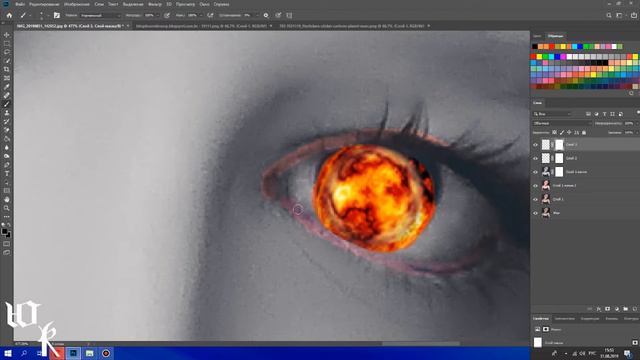Open the foreground color picker
640x360 pixels.
(4, 231)
